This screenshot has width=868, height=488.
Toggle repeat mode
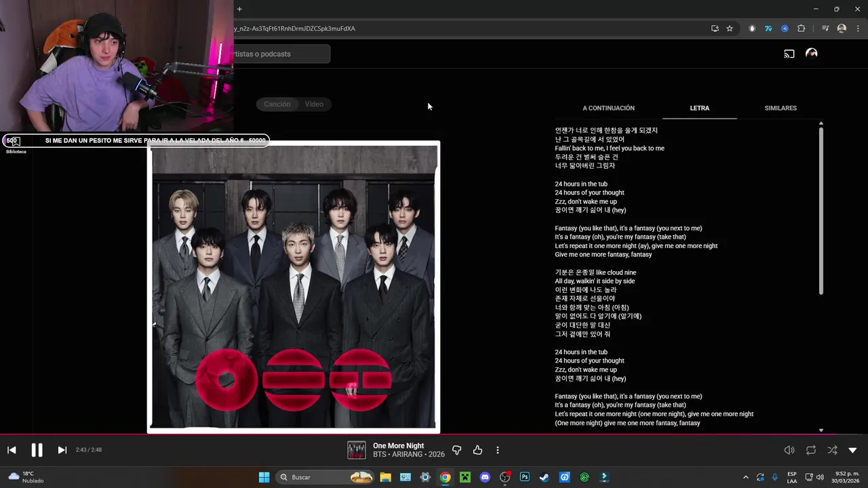point(811,450)
